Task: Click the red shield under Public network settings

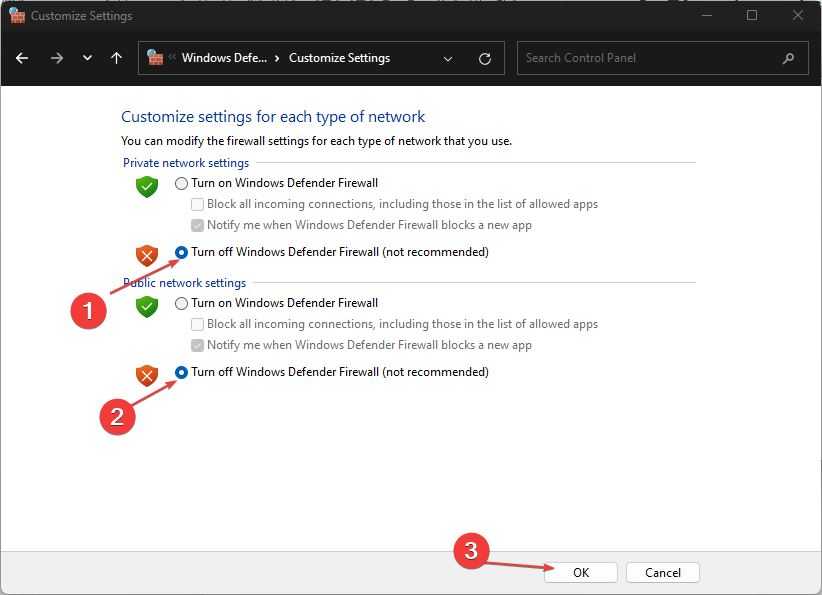Action: [146, 377]
